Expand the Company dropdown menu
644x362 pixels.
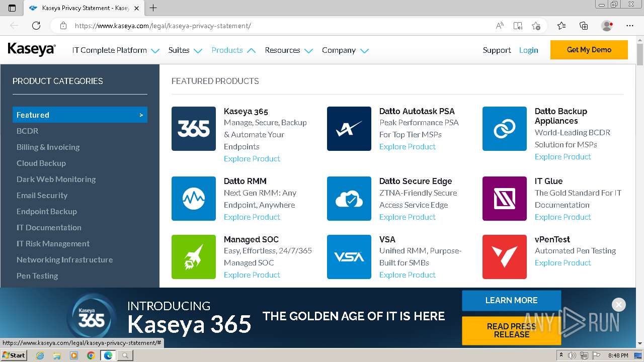(x=345, y=50)
